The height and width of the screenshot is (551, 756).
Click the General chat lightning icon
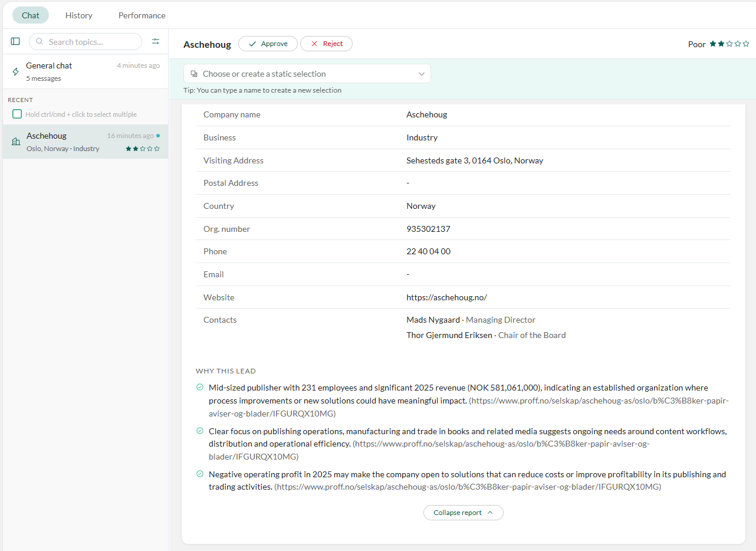click(x=16, y=71)
